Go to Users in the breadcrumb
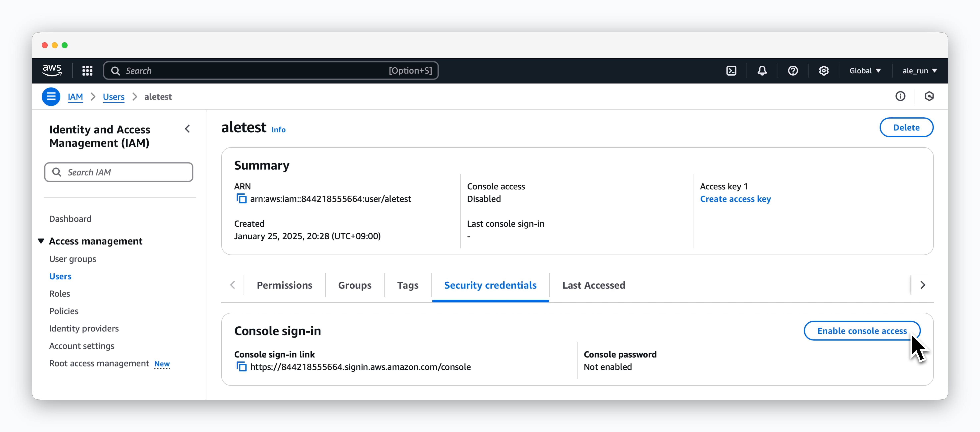This screenshot has width=980, height=432. 113,97
